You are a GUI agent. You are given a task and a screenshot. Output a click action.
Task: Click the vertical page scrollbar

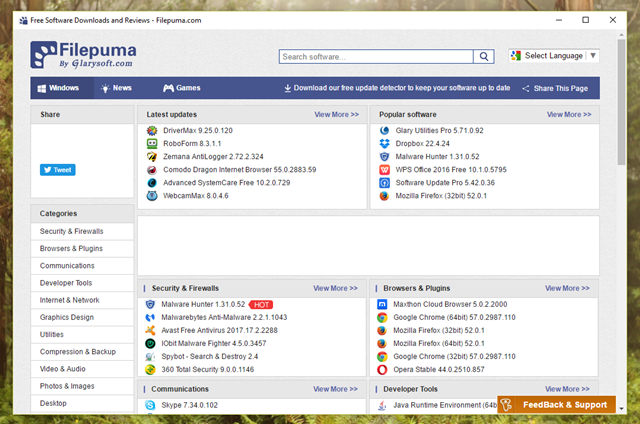point(621,102)
